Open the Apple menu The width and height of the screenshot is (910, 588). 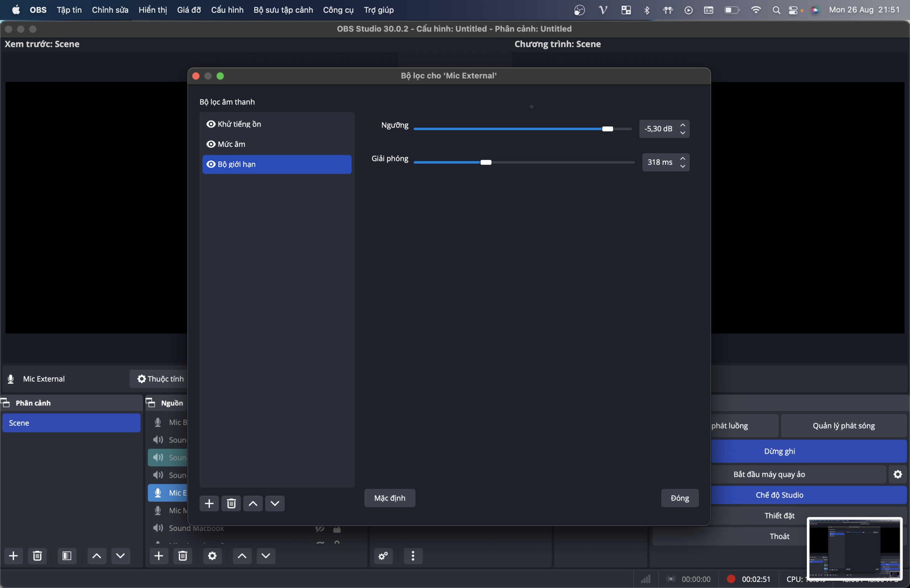point(16,10)
